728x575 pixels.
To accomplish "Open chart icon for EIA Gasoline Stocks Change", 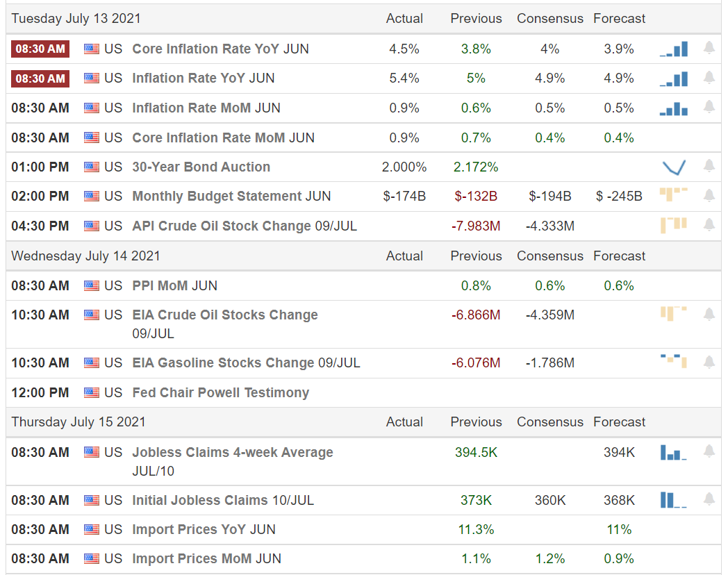I will point(674,360).
